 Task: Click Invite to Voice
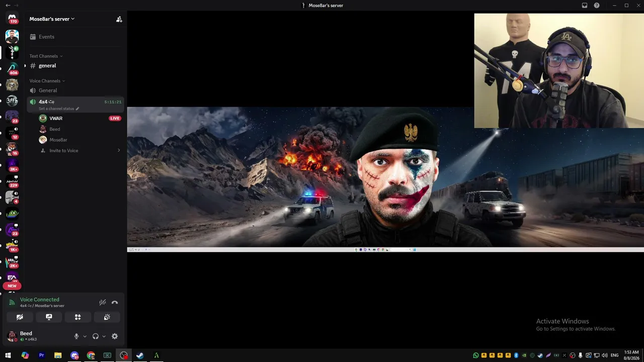(80, 150)
